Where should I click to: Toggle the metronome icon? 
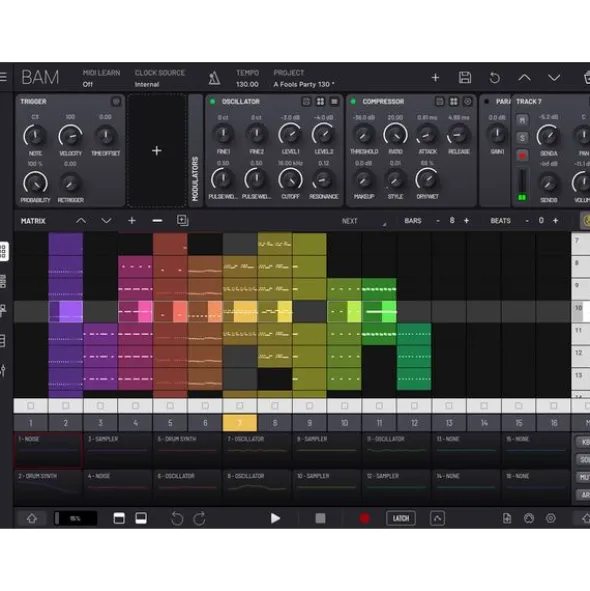[x=214, y=78]
